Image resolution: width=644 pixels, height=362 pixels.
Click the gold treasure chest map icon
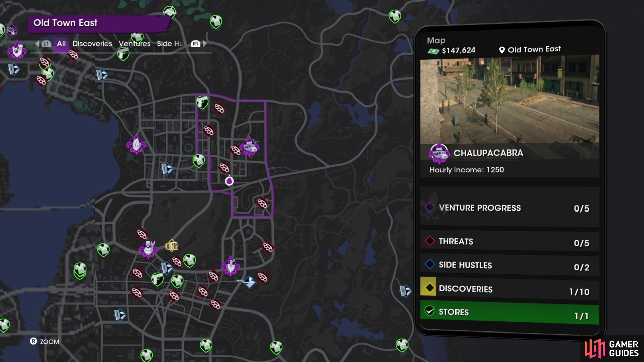click(171, 246)
